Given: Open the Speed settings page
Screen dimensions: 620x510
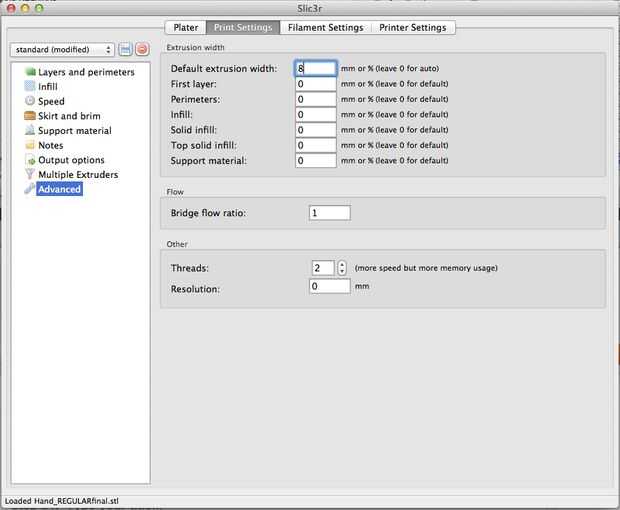Looking at the screenshot, I should [51, 101].
